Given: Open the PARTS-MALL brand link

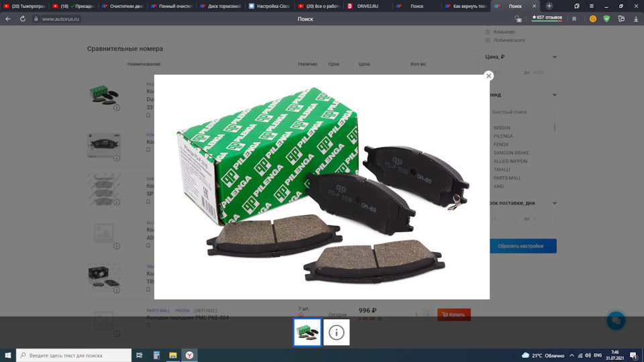Looking at the screenshot, I should pos(158,310).
